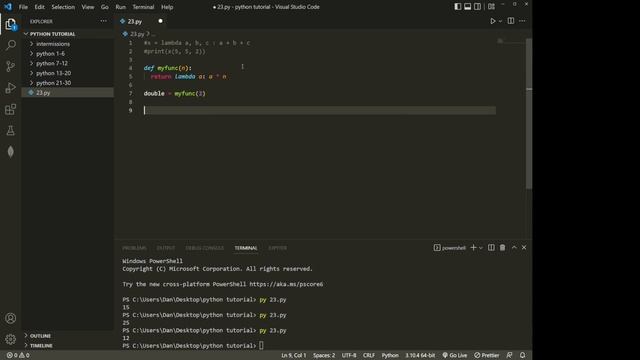Change line endings via CRLF
This screenshot has width=640, height=360.
tap(369, 355)
